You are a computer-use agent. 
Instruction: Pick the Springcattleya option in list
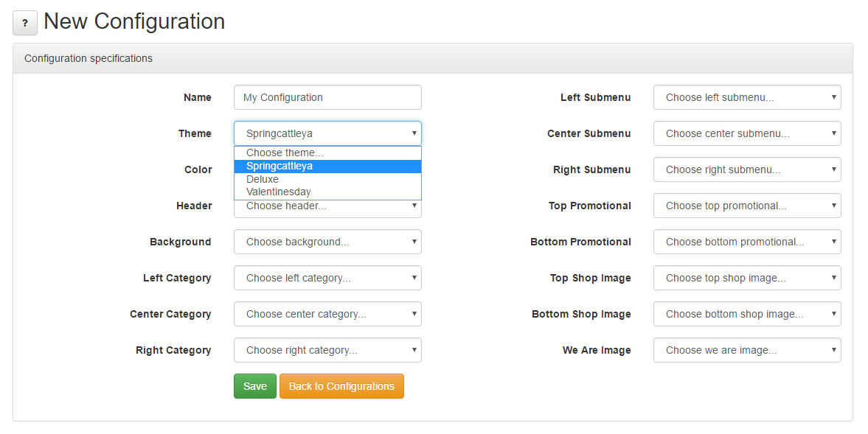click(327, 166)
